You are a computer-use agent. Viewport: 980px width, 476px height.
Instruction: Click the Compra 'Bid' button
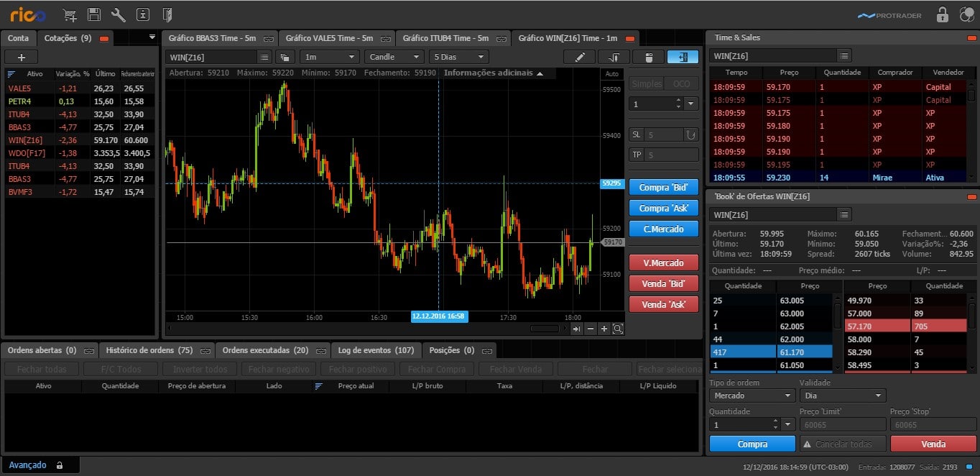pyautogui.click(x=663, y=187)
